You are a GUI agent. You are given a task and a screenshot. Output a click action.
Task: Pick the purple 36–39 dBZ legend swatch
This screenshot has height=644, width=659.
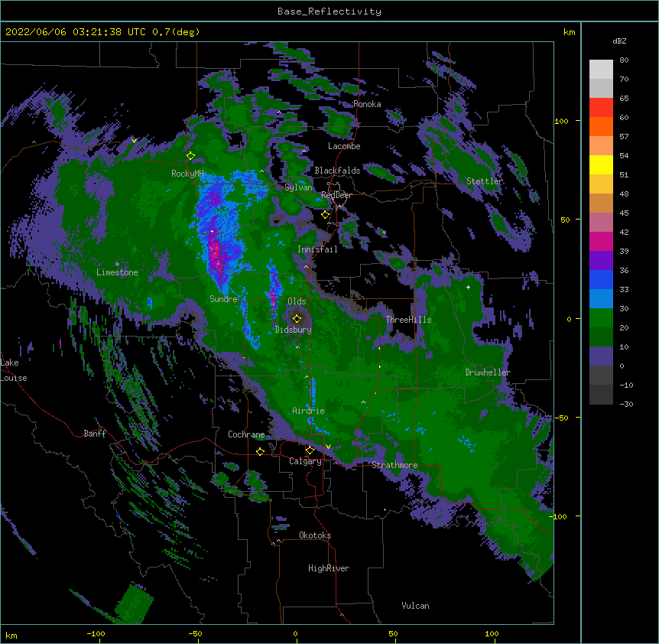pos(601,261)
